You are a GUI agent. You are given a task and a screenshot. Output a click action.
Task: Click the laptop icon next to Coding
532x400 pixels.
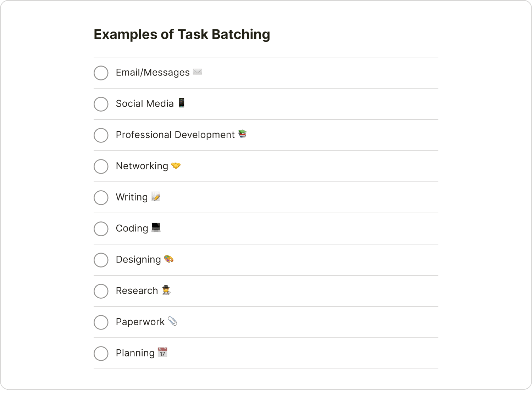[x=156, y=228]
